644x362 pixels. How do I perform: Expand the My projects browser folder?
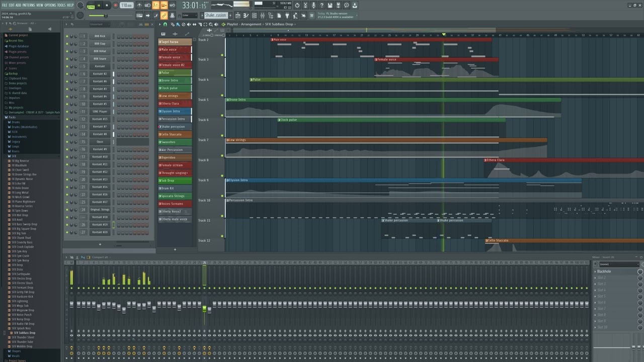coord(16,107)
